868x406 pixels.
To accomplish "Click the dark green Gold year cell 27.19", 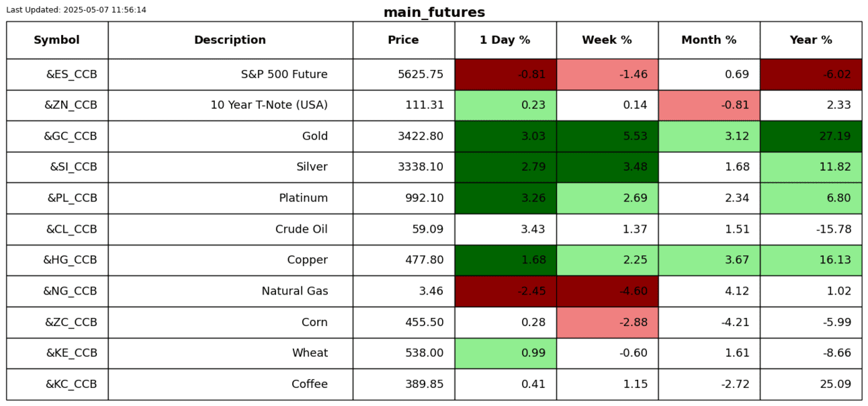I will click(810, 136).
